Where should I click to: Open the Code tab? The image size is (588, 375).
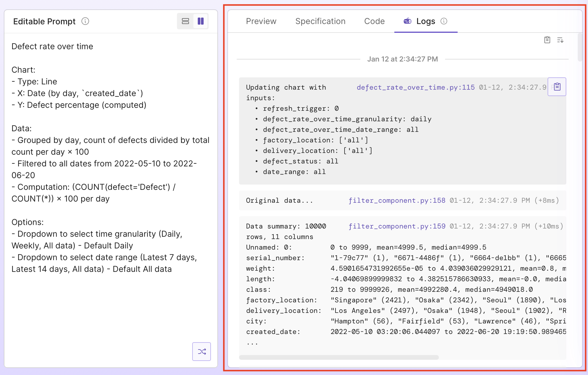tap(374, 21)
